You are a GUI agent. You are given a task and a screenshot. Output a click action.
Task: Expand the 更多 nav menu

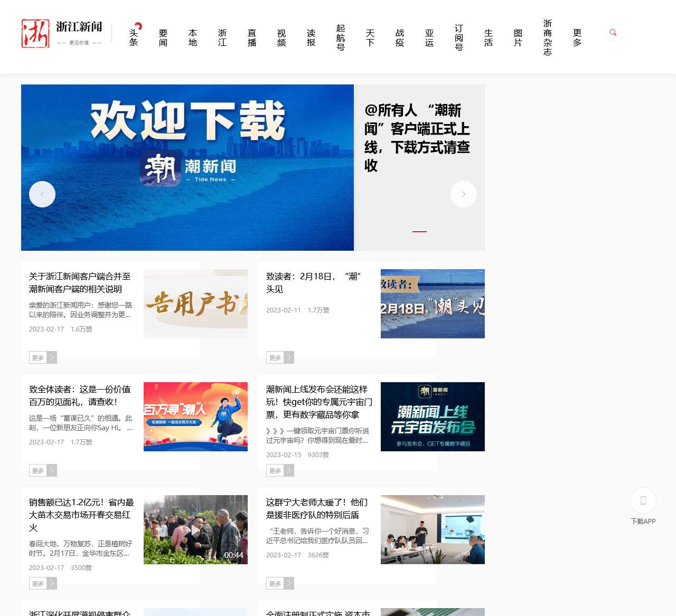point(577,37)
